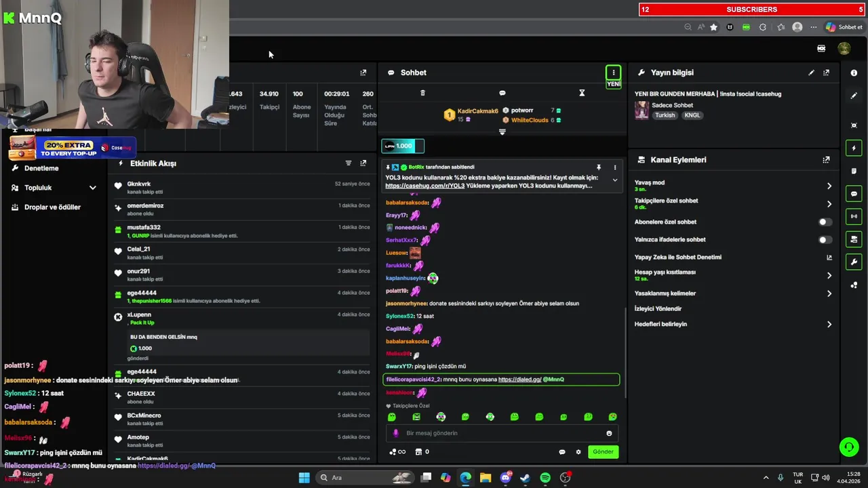The height and width of the screenshot is (488, 868).
Task: Open Hedefleri belirleyin arrow
Action: 829,325
